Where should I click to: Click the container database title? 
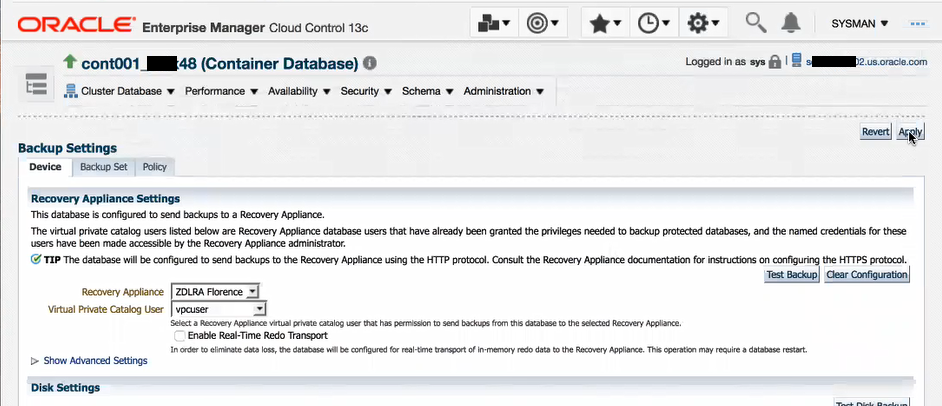click(x=220, y=63)
